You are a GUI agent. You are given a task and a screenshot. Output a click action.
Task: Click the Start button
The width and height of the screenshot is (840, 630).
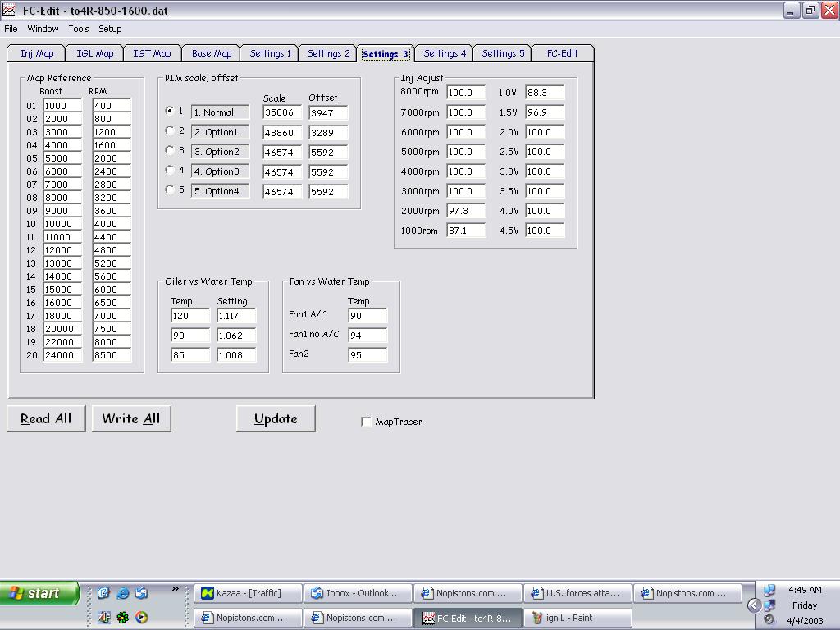pos(39,593)
